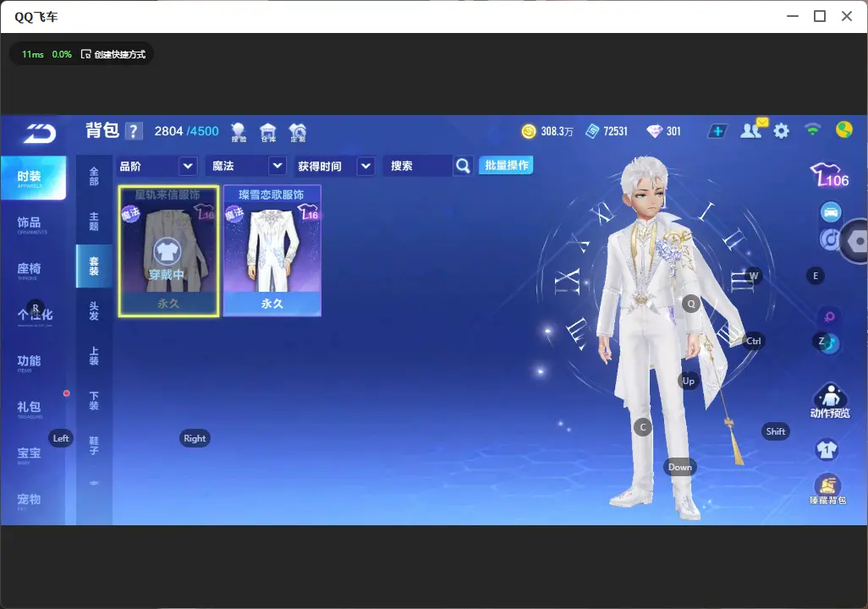Select the 座椅 category tab
Screen dimensions: 868x609
click(29, 270)
